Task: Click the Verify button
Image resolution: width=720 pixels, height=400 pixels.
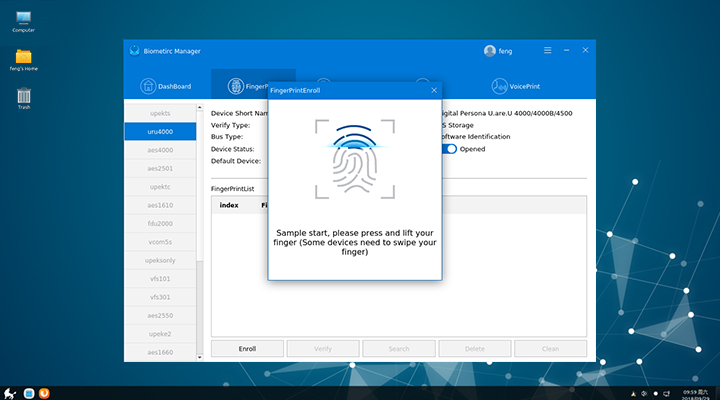Action: tap(323, 349)
